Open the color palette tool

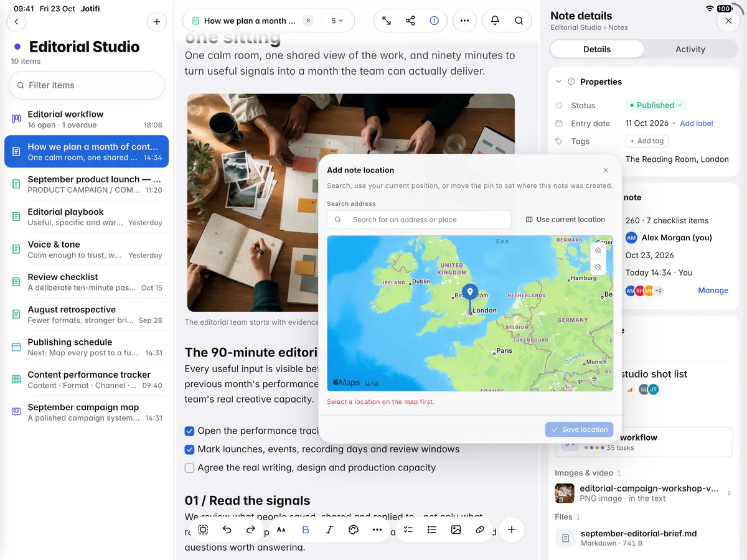354,530
